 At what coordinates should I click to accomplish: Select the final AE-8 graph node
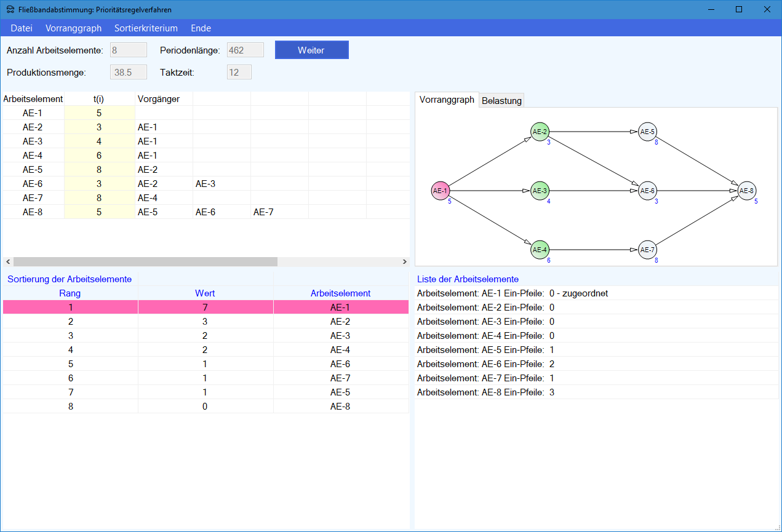tap(746, 191)
